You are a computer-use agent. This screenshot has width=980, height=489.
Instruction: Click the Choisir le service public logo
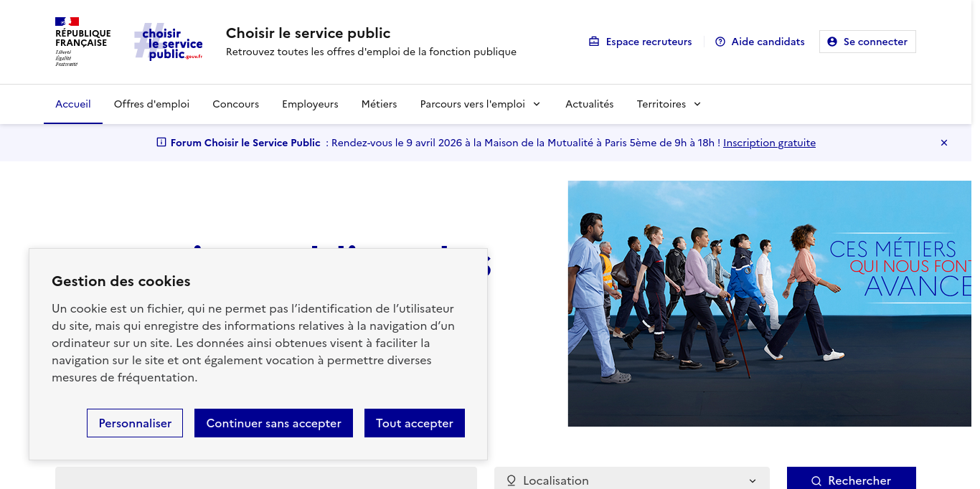tap(169, 43)
